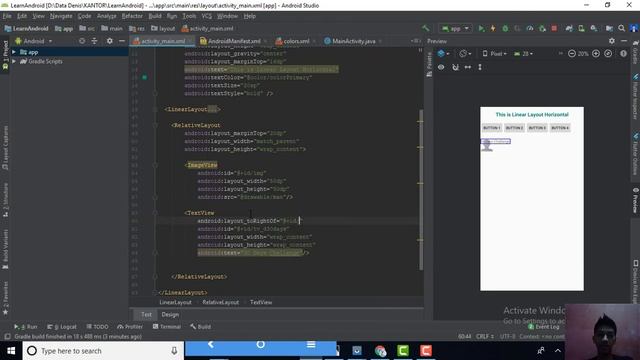Open Project Structure icon in toolbar

point(609,28)
